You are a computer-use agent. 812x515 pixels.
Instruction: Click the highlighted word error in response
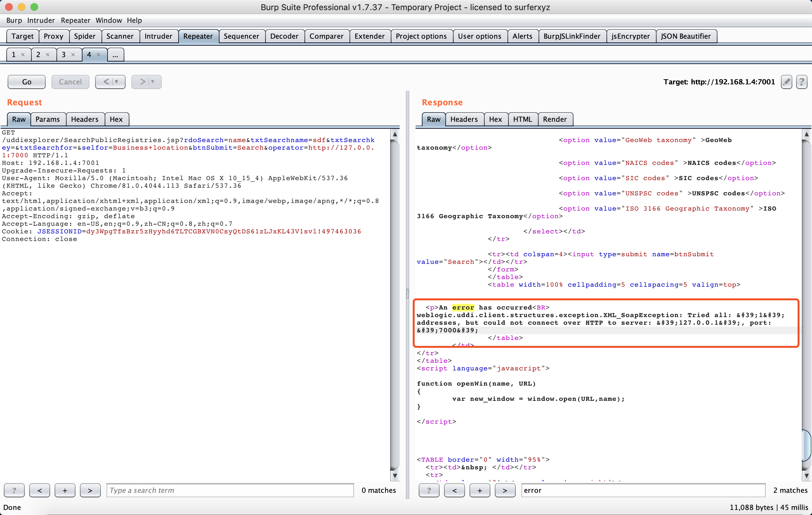click(463, 307)
